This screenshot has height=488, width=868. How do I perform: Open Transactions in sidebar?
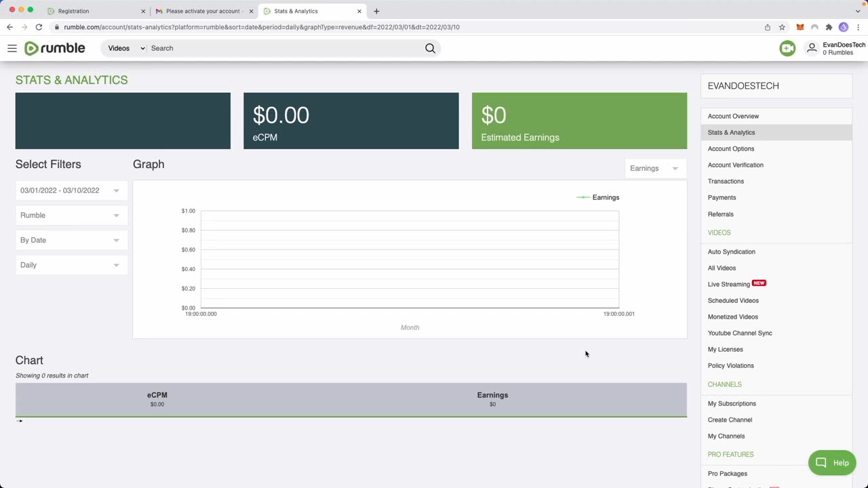click(726, 182)
